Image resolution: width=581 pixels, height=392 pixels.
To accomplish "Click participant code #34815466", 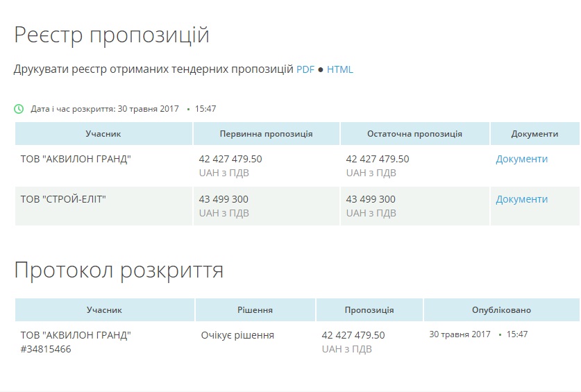I will click(x=46, y=349).
